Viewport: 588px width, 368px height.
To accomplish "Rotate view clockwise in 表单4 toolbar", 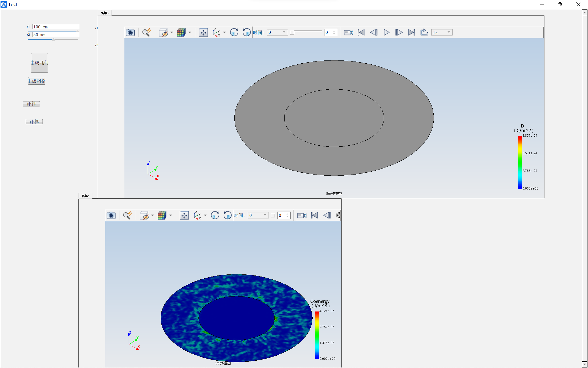I will 215,215.
